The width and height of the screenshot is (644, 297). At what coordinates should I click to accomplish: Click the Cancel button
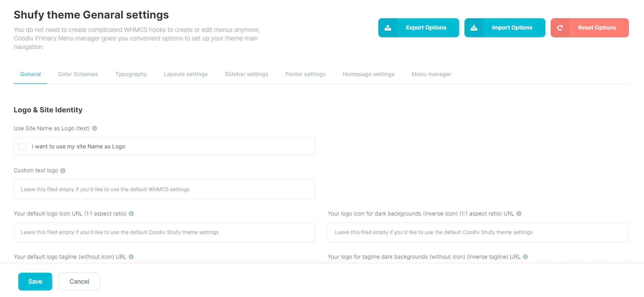[x=79, y=281]
